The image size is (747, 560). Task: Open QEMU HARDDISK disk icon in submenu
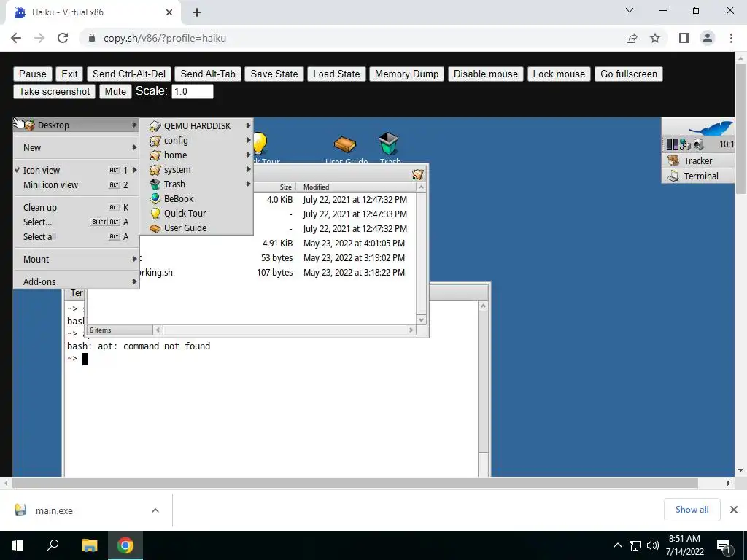(155, 126)
